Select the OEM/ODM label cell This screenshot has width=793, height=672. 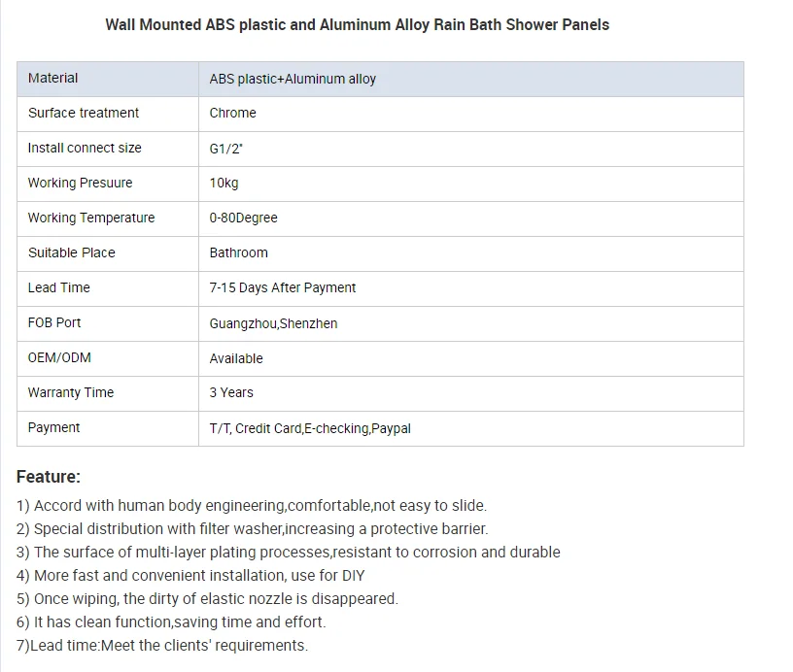tap(59, 358)
